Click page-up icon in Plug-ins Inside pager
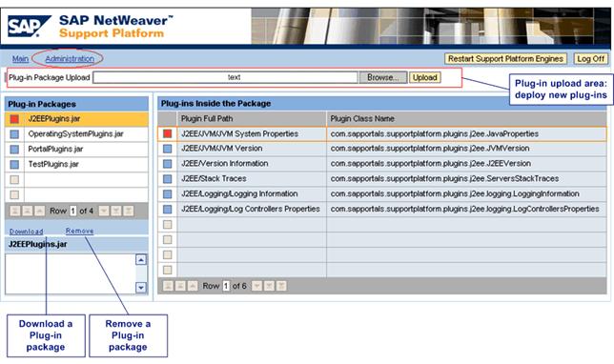 pyautogui.click(x=180, y=286)
